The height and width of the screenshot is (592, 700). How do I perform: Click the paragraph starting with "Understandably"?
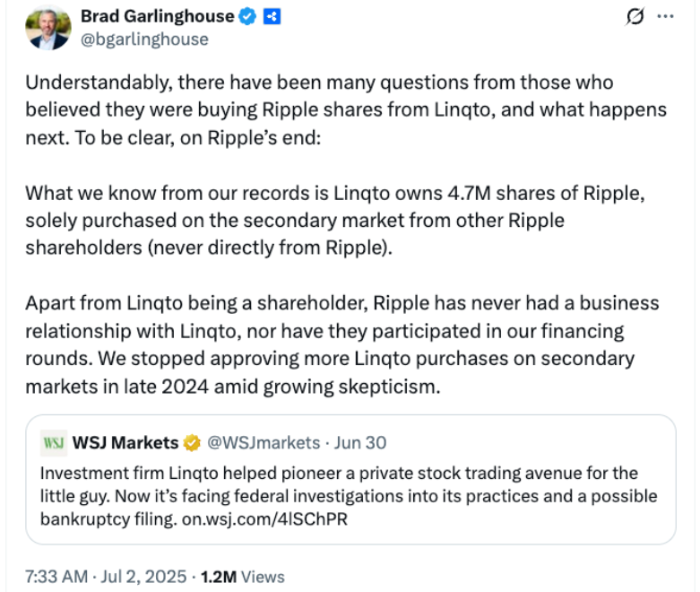click(345, 109)
